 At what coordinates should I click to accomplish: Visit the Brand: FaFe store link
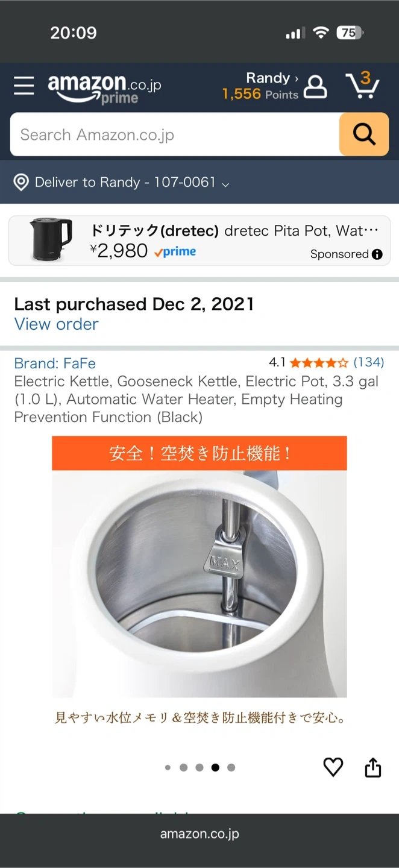(x=55, y=363)
